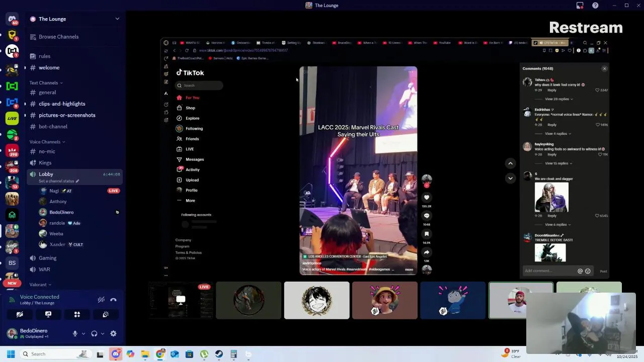Open Steam from the Windows taskbar
The width and height of the screenshot is (644, 362).
(x=219, y=354)
